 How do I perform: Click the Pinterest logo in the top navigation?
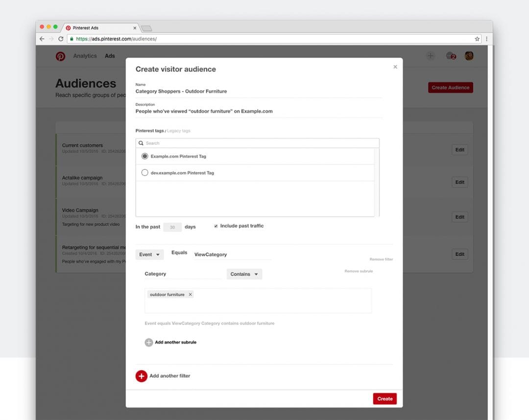[x=60, y=56]
